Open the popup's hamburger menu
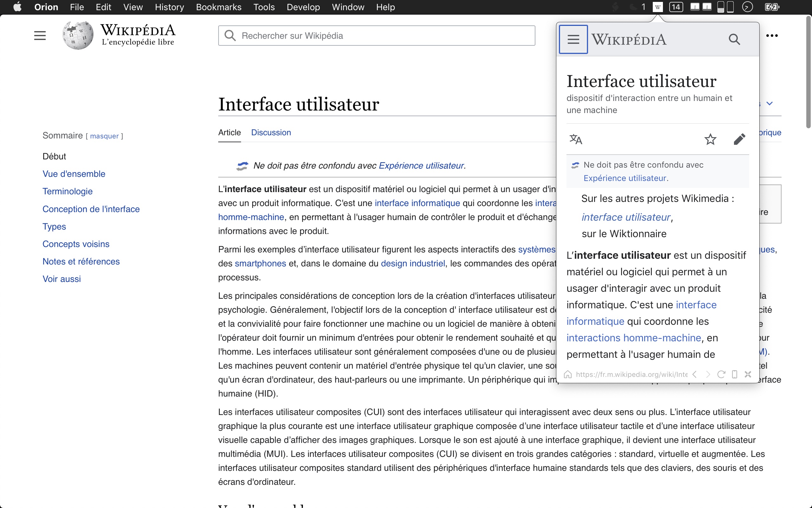Screen dimensions: 812x508 [x=573, y=39]
